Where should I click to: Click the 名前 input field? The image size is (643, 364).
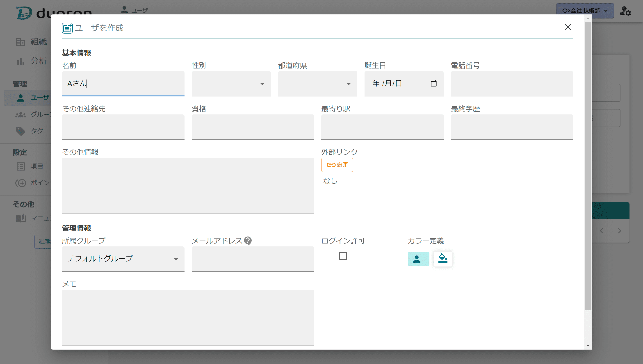(123, 84)
